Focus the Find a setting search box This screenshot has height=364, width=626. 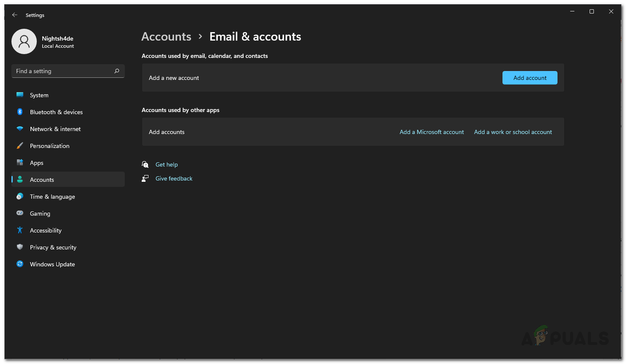click(x=63, y=71)
